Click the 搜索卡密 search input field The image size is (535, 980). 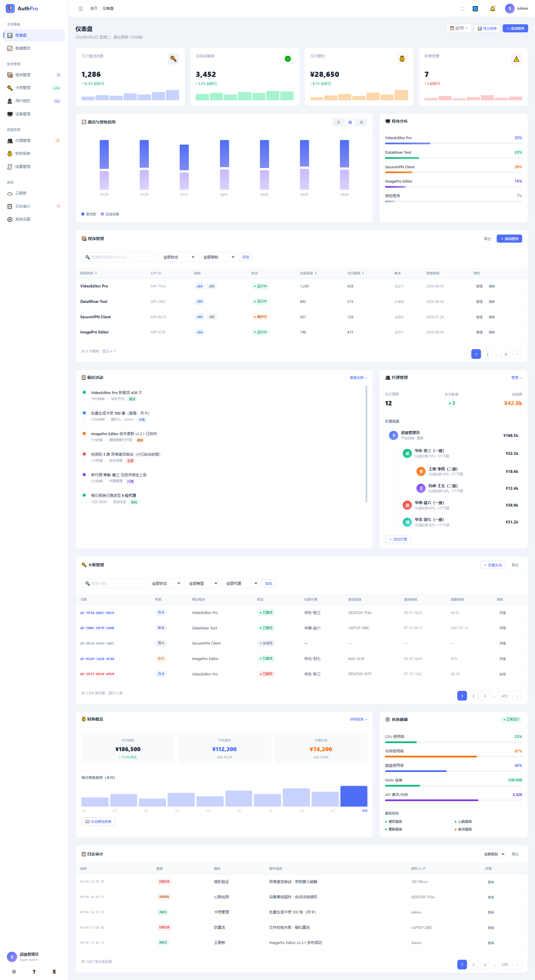113,584
